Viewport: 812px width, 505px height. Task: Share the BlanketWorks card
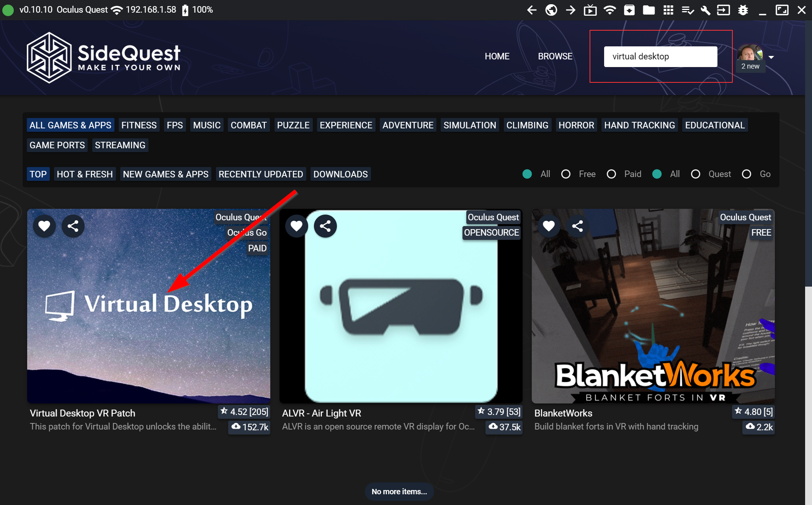(578, 226)
